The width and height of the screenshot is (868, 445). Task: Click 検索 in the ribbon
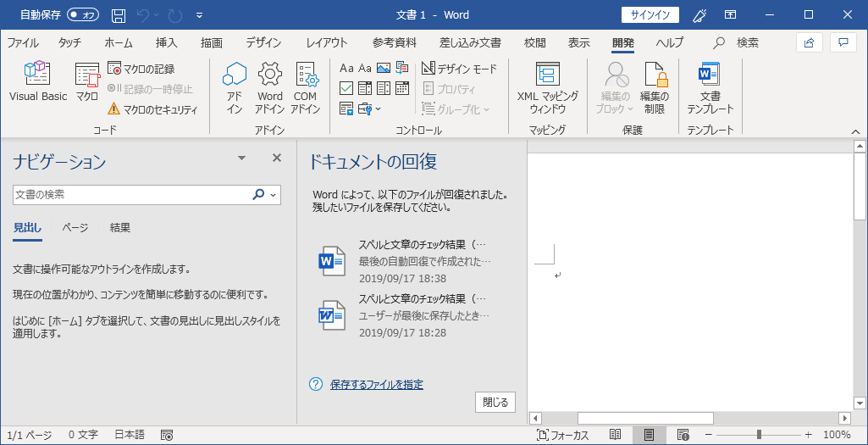point(737,42)
